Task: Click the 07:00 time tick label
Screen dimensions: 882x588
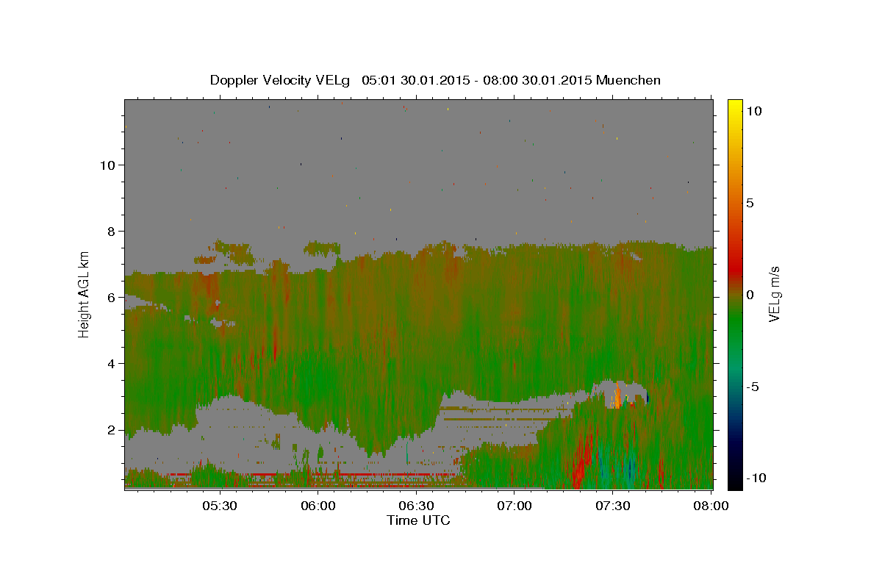Action: (514, 506)
